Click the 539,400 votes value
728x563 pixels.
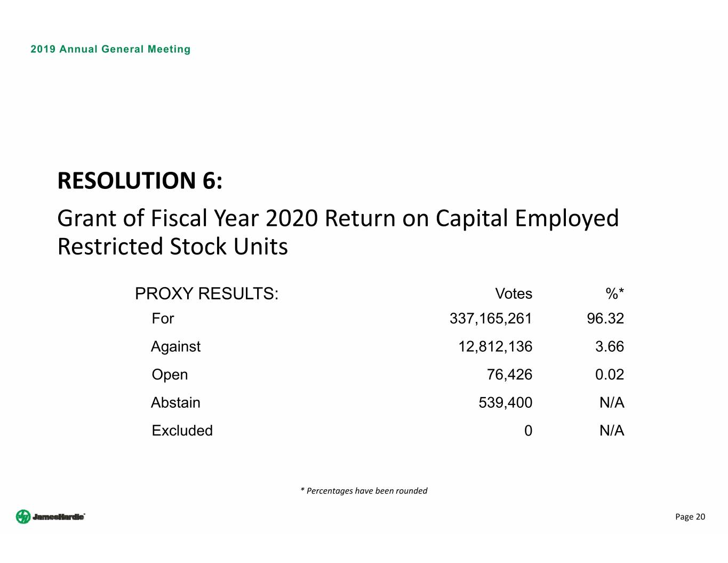point(505,403)
